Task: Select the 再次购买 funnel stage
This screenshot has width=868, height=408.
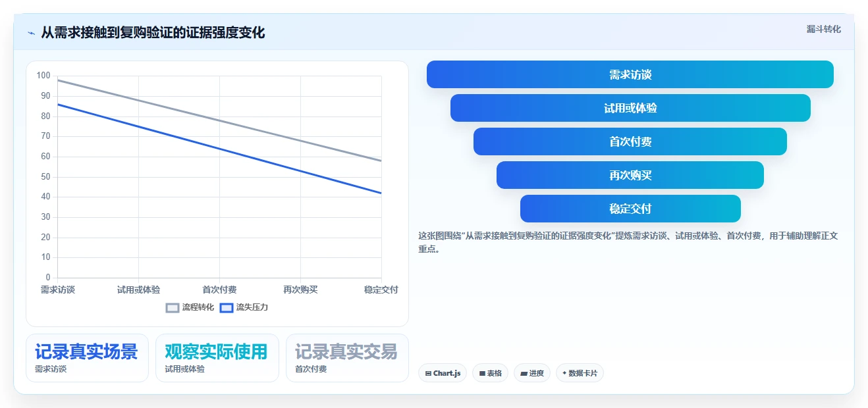Action: (x=630, y=175)
